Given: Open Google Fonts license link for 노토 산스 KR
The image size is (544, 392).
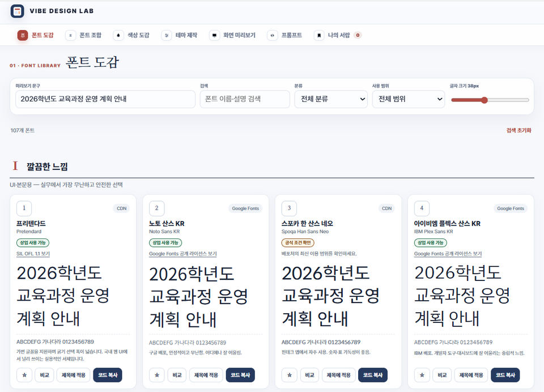Looking at the screenshot, I should click(x=183, y=254).
